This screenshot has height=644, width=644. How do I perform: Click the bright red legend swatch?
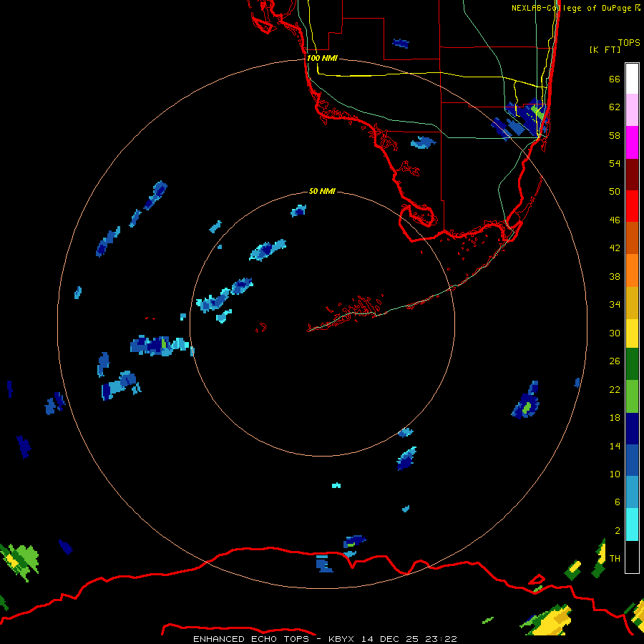pyautogui.click(x=632, y=206)
